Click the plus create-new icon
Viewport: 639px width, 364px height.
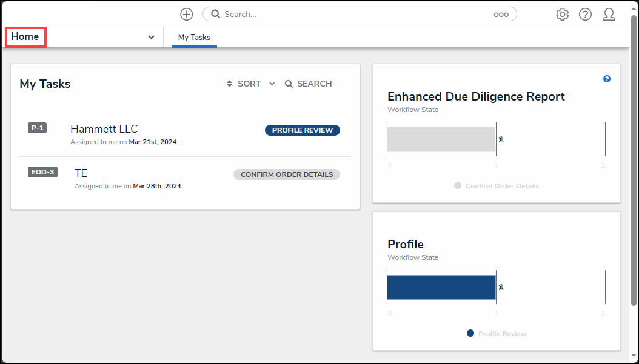click(x=187, y=15)
